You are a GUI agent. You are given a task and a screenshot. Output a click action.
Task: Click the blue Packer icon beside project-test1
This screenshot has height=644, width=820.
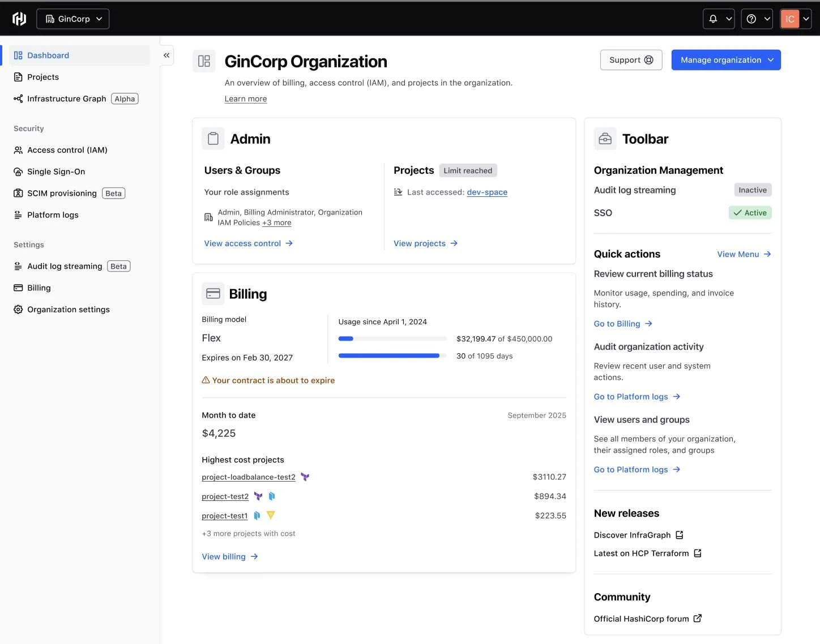257,516
